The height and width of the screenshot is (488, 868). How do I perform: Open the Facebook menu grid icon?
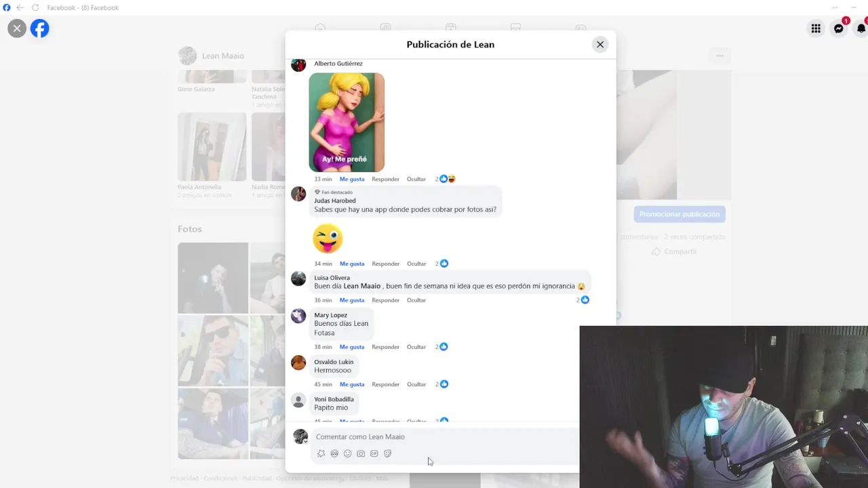click(816, 28)
